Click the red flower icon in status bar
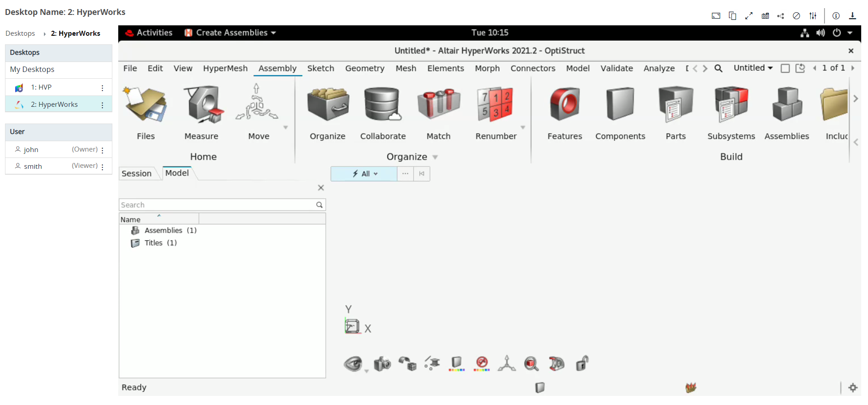The image size is (868, 405). coord(690,387)
